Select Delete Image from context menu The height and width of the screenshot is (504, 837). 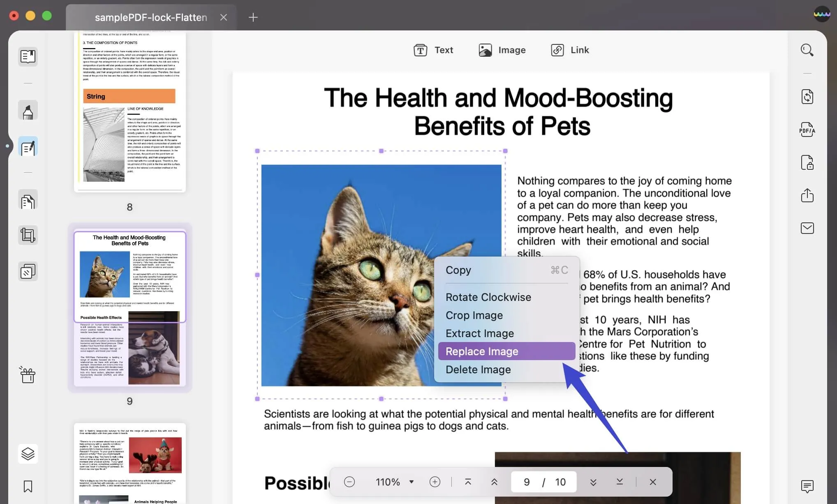[478, 370]
